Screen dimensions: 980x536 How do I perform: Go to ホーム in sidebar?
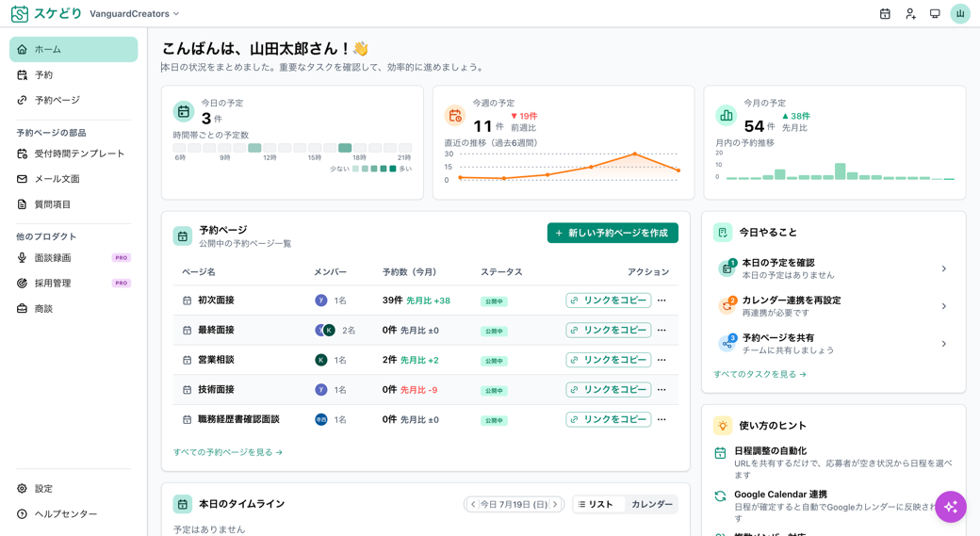click(73, 49)
